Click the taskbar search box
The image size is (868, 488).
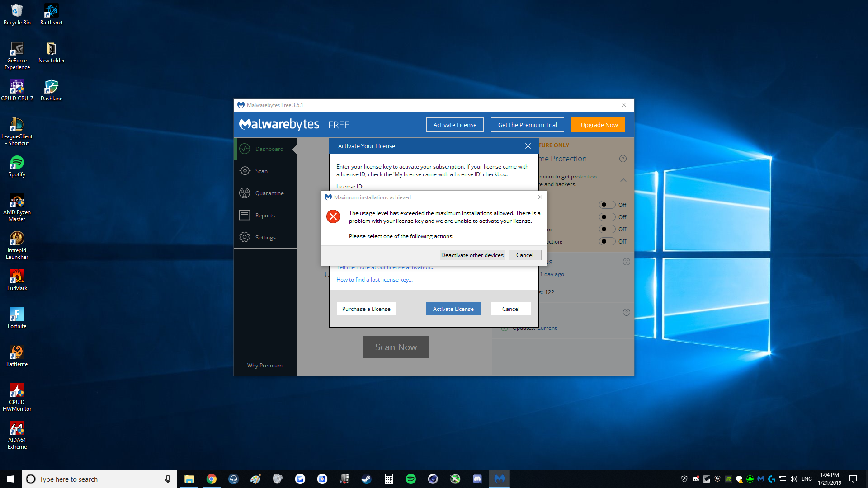click(99, 479)
